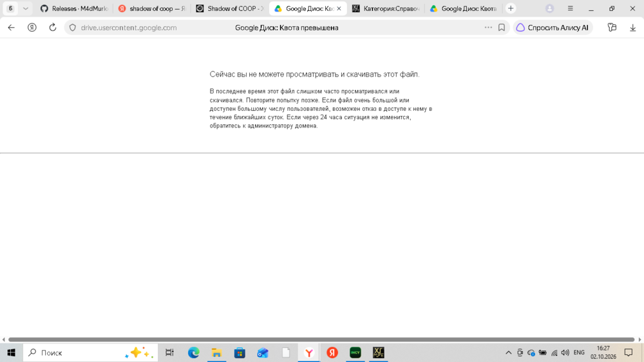644x362 pixels.
Task: Click the address bar drive.usercontent.google.com
Action: pyautogui.click(x=129, y=28)
